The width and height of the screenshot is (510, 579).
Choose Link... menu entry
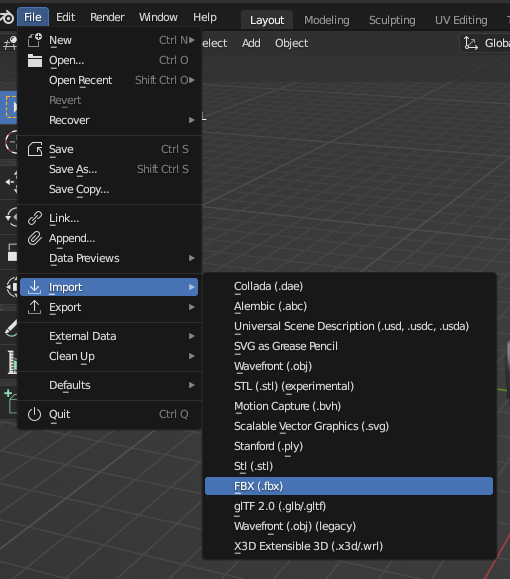(109, 218)
